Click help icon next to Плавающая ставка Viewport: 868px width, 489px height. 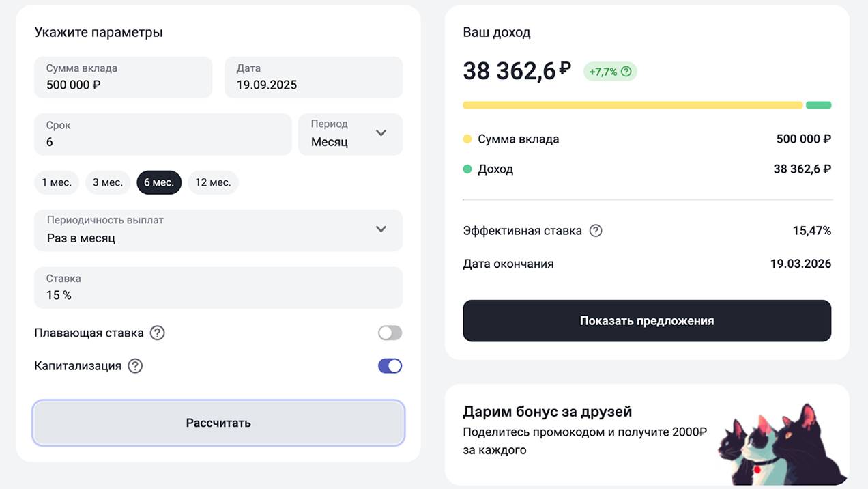158,333
